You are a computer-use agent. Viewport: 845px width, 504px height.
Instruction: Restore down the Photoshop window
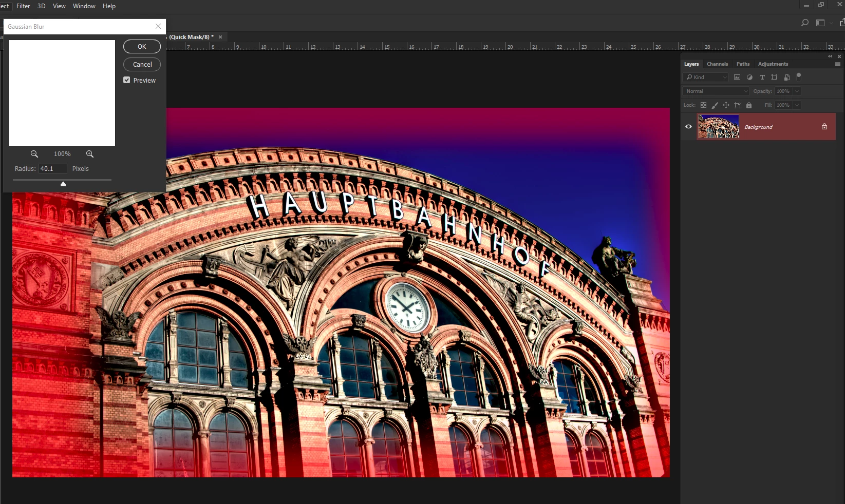[x=821, y=5]
